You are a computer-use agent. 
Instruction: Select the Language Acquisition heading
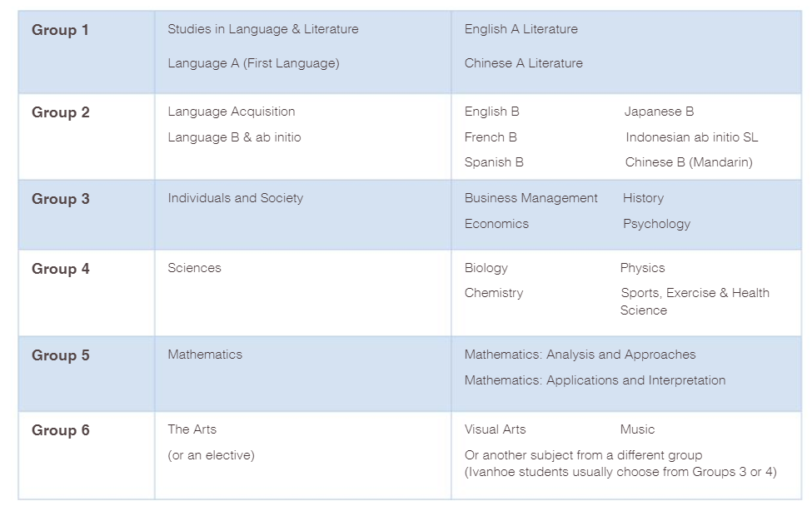[231, 112]
